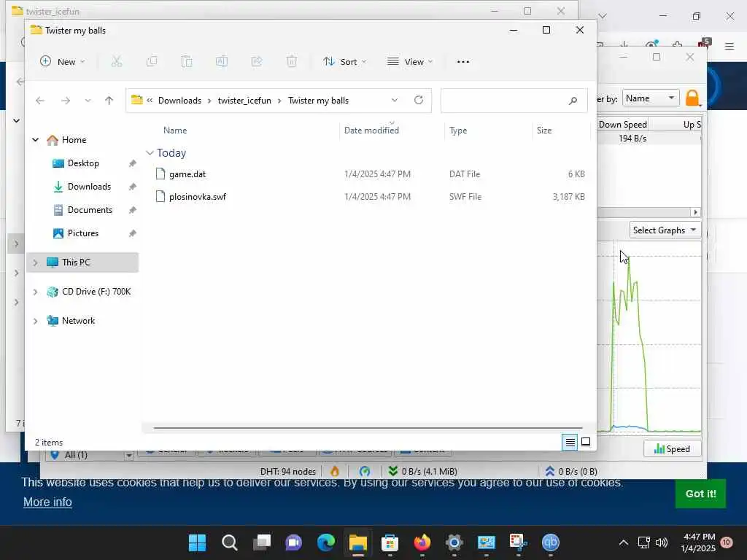
Task: Open Task View in taskbar
Action: pyautogui.click(x=262, y=542)
